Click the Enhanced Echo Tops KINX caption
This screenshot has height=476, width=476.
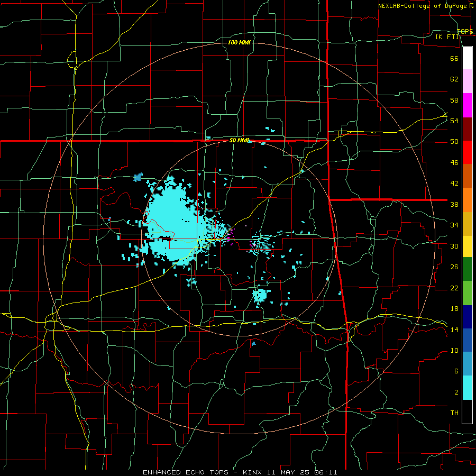(240, 472)
